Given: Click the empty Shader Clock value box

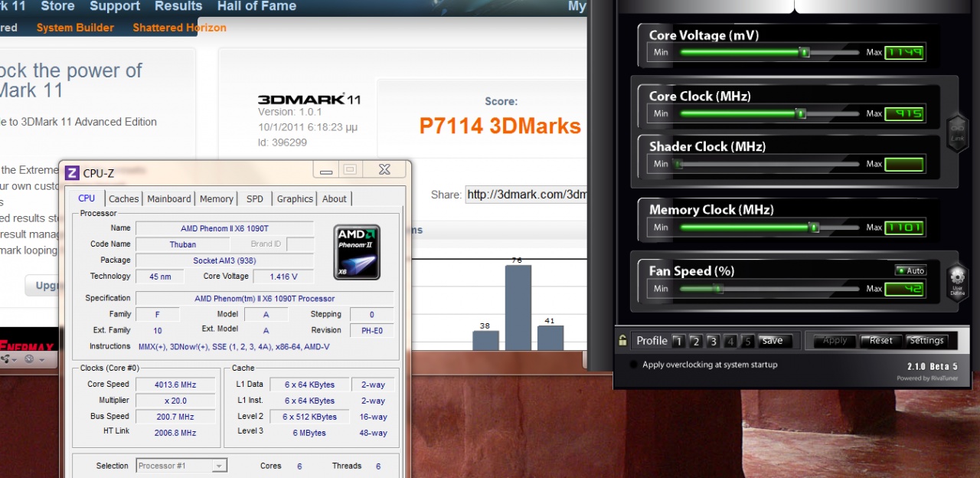Looking at the screenshot, I should point(904,164).
